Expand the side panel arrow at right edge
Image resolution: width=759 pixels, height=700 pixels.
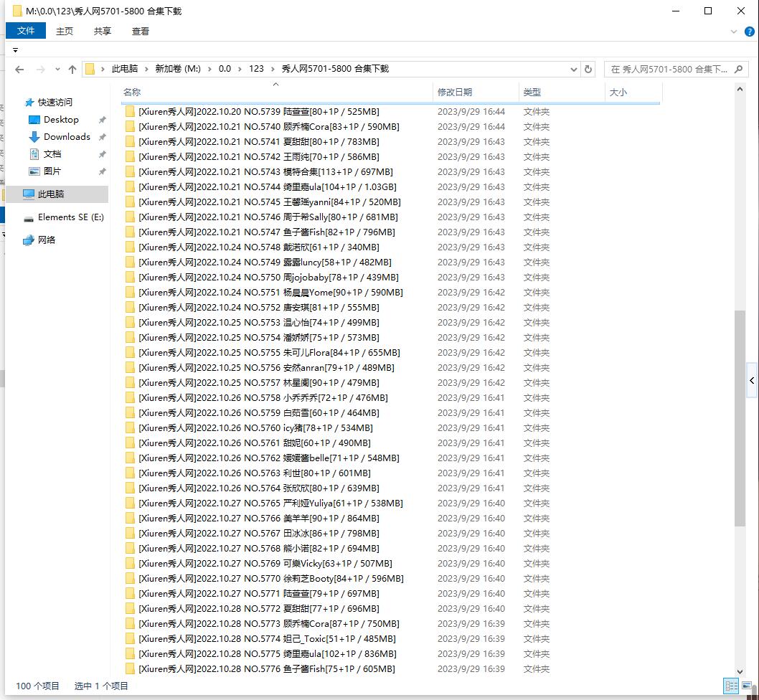pyautogui.click(x=752, y=381)
